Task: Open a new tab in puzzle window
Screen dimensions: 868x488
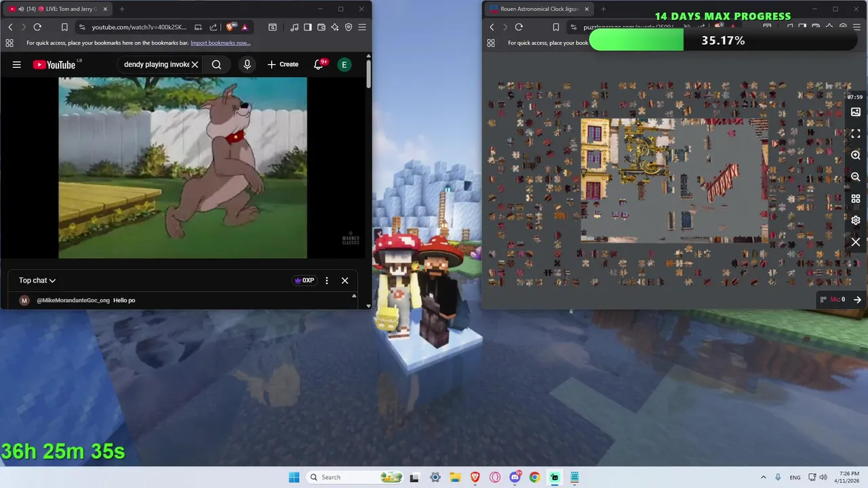Action: 604,9
